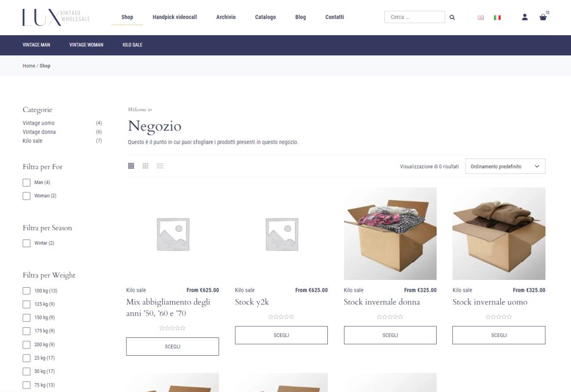This screenshot has width=571, height=392.
Task: Click the Shop breadcrumb text
Action: pos(45,66)
